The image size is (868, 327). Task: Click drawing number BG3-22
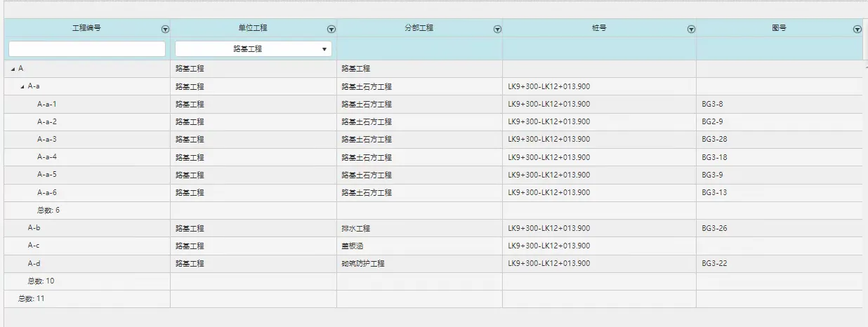coord(714,264)
